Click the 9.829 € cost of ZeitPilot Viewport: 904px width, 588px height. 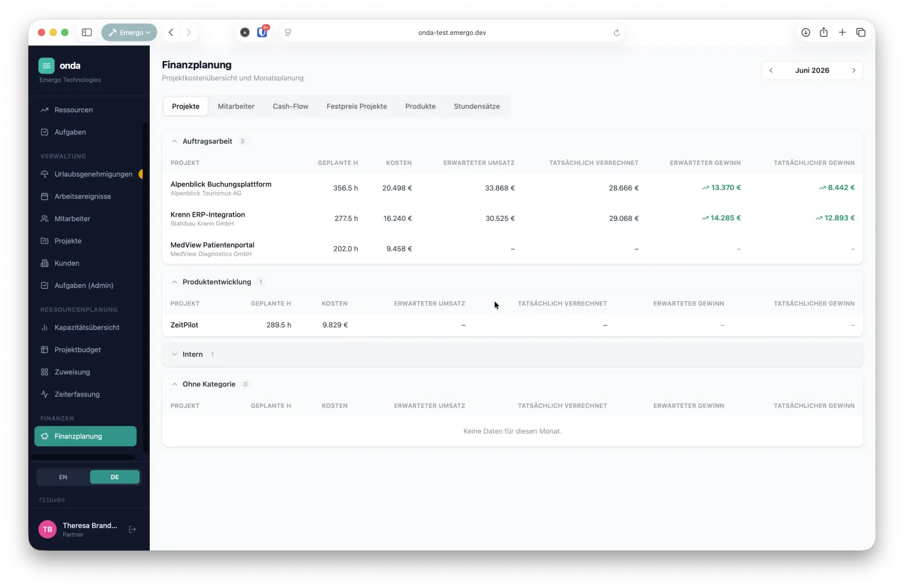335,325
